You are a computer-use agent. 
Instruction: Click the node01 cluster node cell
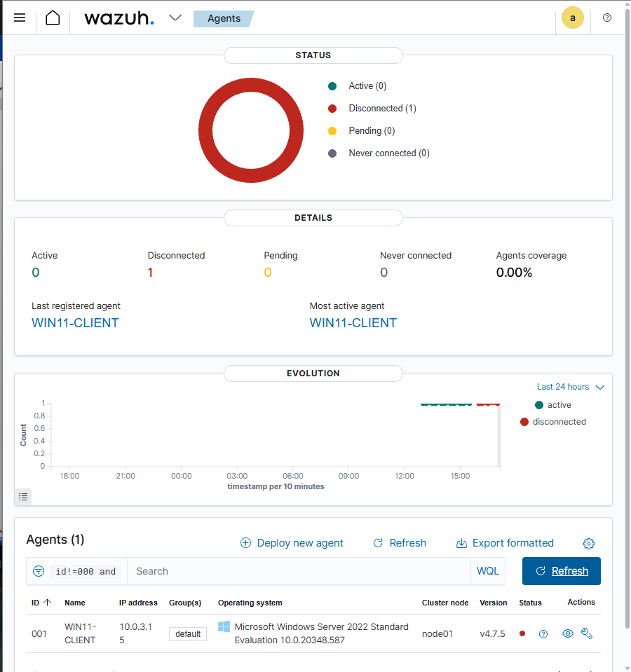(437, 633)
